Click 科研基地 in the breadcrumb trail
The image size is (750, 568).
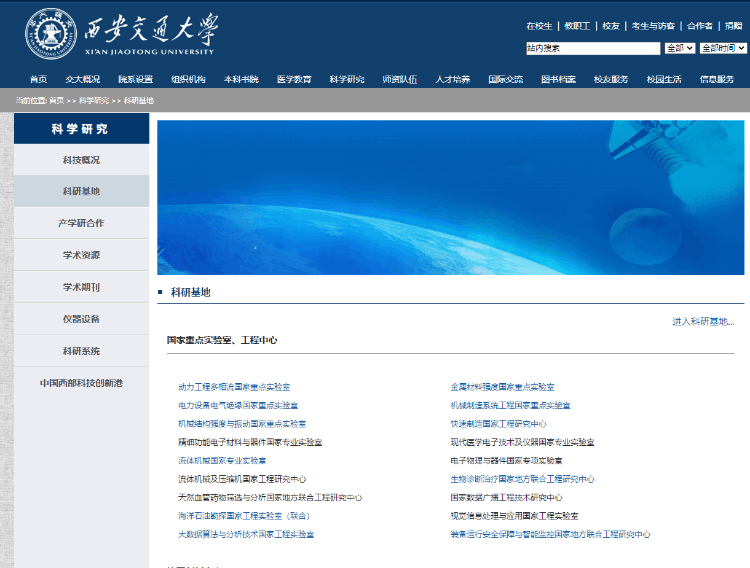tap(139, 100)
